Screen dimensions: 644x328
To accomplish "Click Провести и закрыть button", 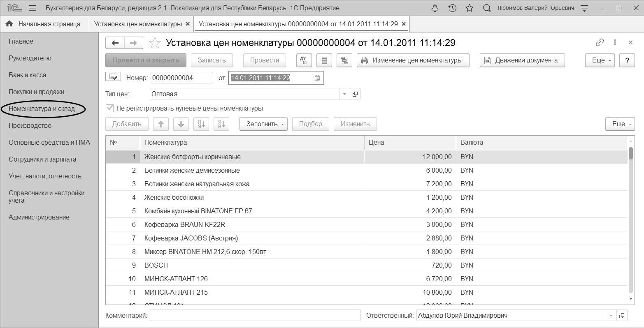I will click(x=146, y=60).
